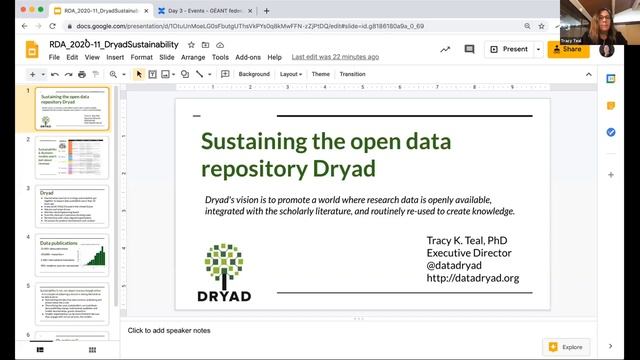Select slide 5 thumbnail
640x360 pixels.
[x=72, y=304]
